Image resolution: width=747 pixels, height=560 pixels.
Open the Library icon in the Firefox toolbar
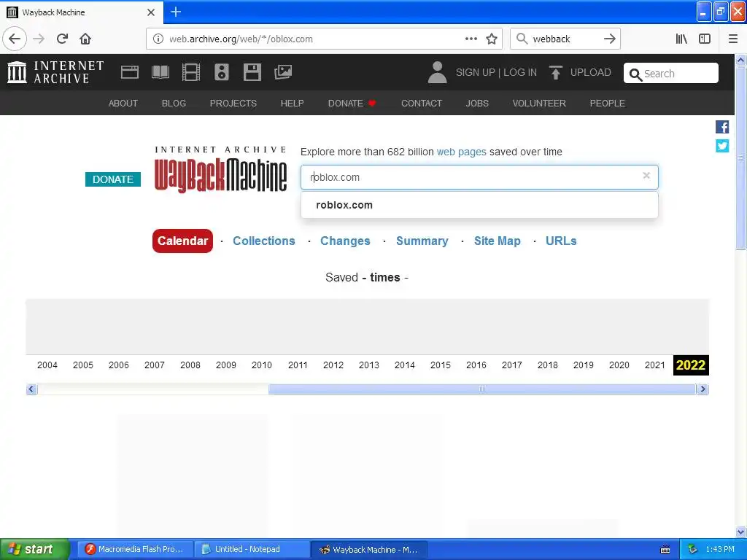[682, 39]
